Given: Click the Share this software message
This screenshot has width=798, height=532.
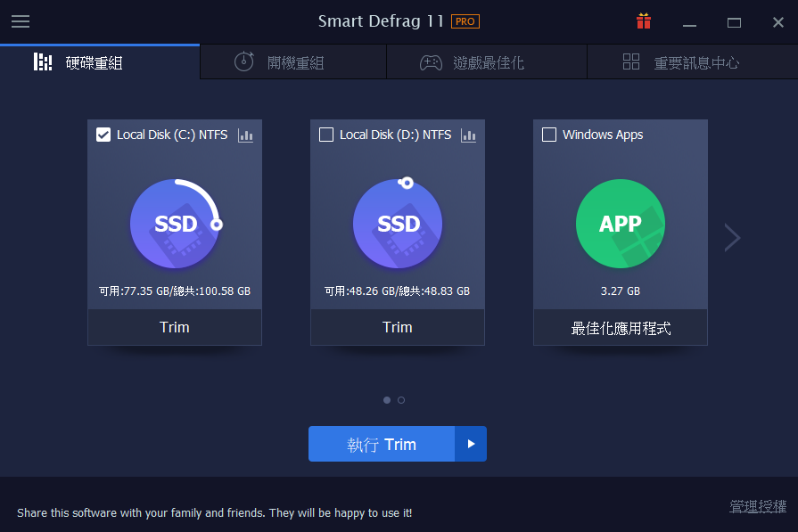Looking at the screenshot, I should pyautogui.click(x=214, y=512).
